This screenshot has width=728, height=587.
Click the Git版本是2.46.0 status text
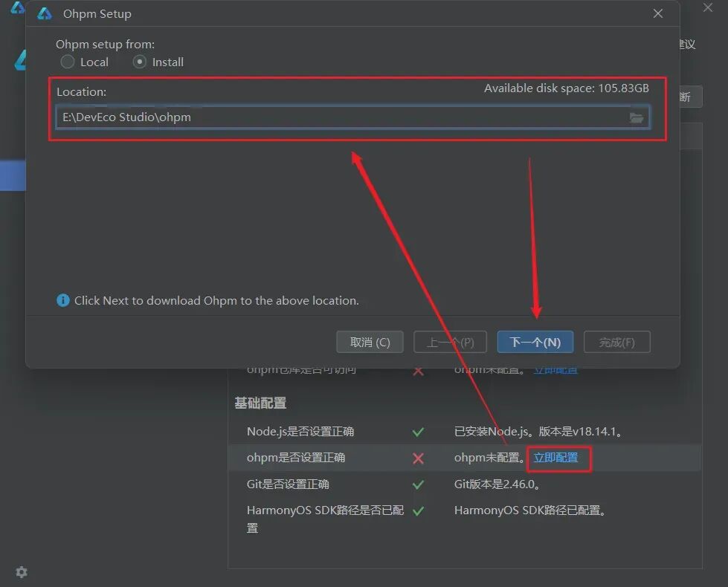(497, 484)
